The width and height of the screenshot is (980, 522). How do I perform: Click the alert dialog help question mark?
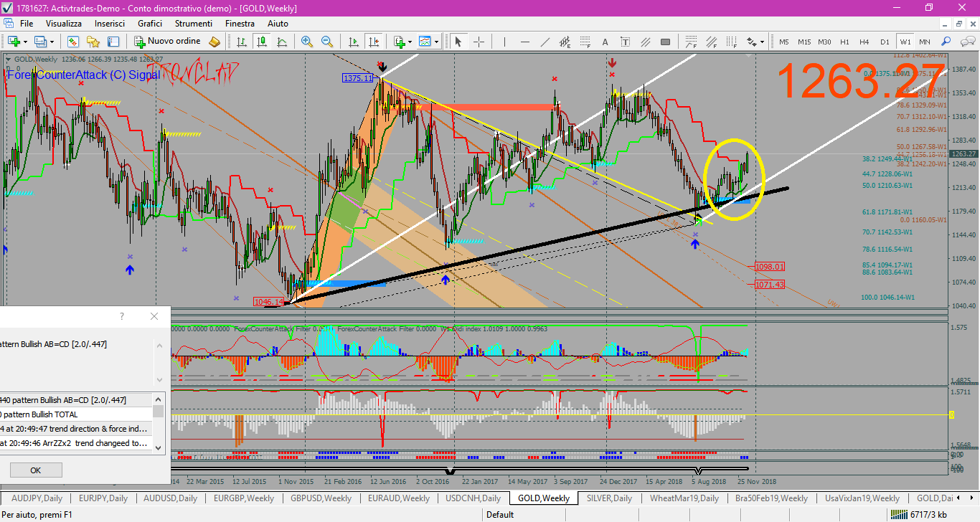pyautogui.click(x=121, y=316)
